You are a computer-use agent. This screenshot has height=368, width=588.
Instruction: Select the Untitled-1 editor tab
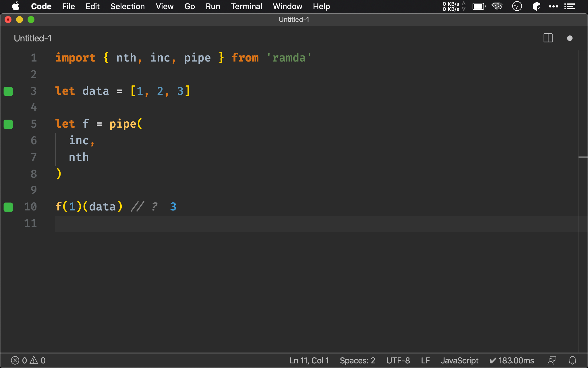(33, 38)
